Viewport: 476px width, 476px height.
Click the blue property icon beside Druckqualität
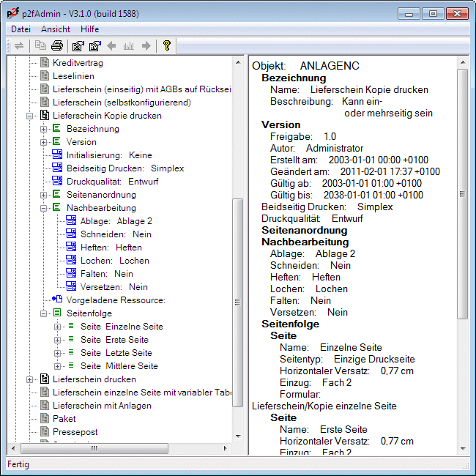coord(57,182)
